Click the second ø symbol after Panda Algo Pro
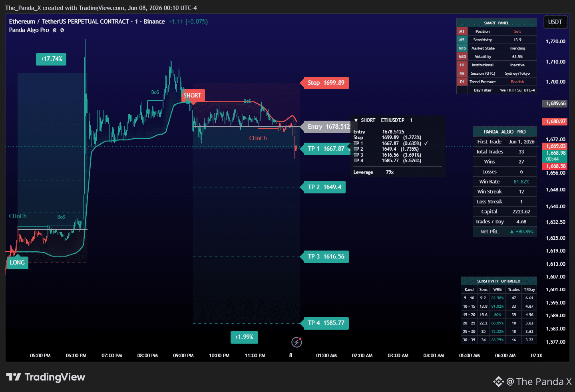This screenshot has height=392, width=575. click(62, 30)
